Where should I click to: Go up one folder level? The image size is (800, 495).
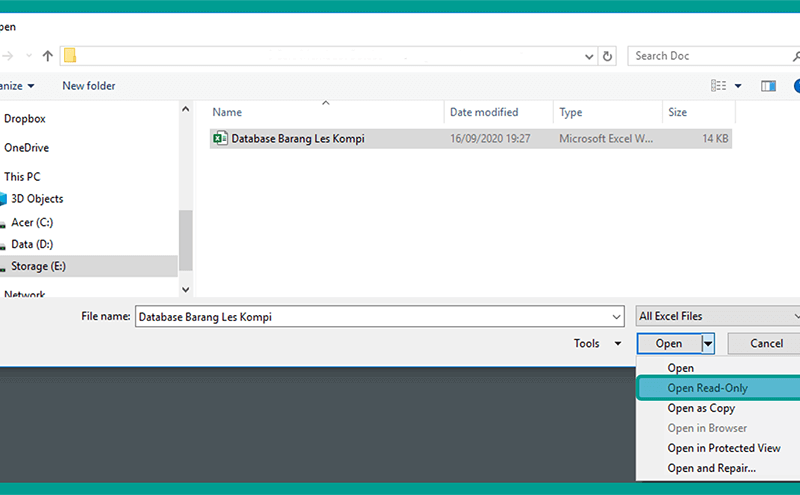(x=47, y=56)
